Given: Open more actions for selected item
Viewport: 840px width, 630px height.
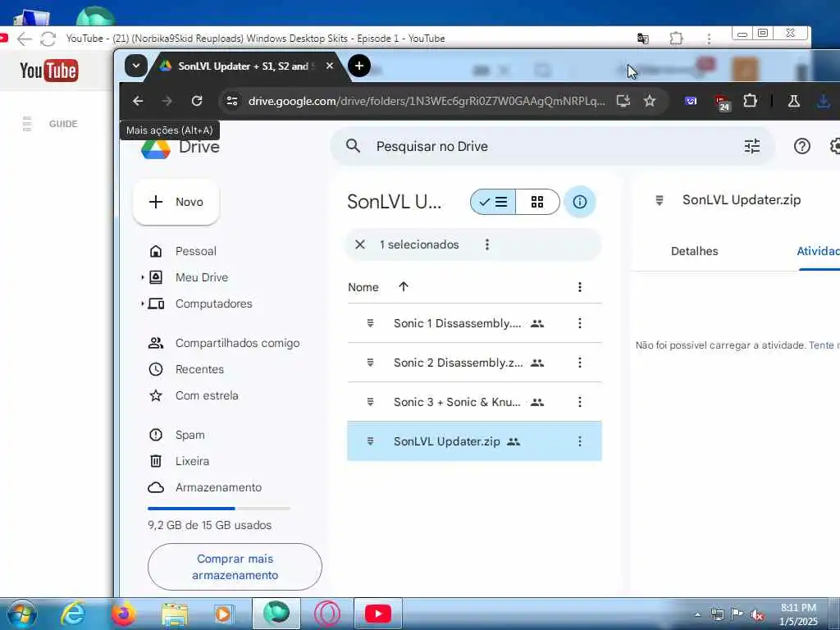Looking at the screenshot, I should 487,244.
